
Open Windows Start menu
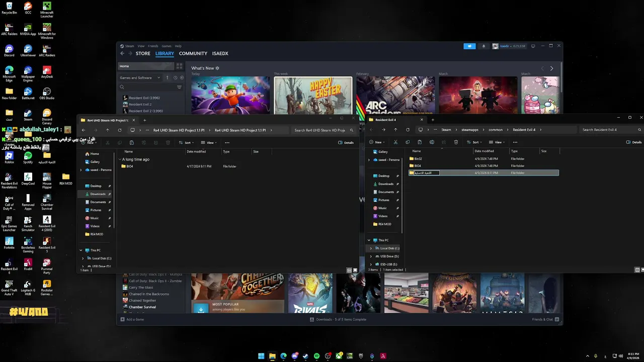pos(261,356)
